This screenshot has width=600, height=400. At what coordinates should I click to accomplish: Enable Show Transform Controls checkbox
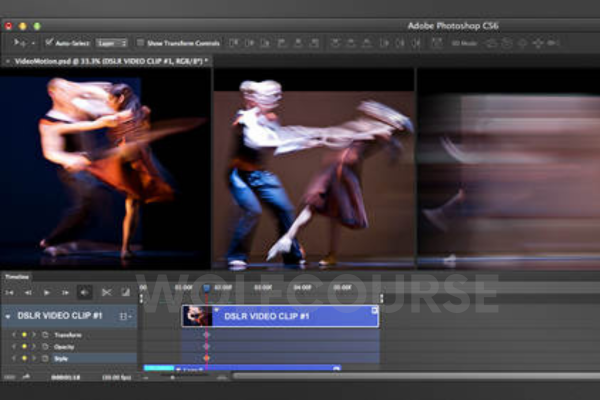point(140,43)
